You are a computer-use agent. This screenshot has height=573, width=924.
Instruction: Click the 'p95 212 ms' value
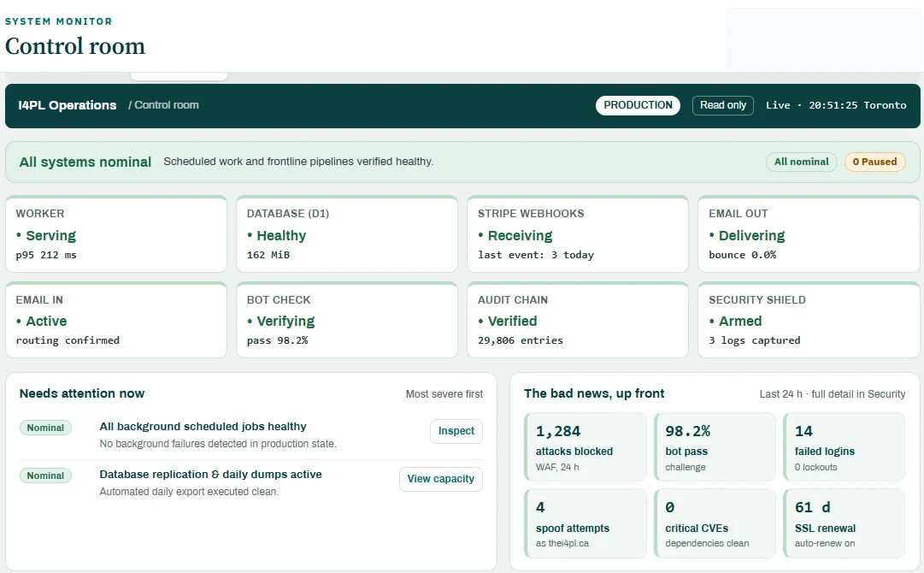click(46, 255)
